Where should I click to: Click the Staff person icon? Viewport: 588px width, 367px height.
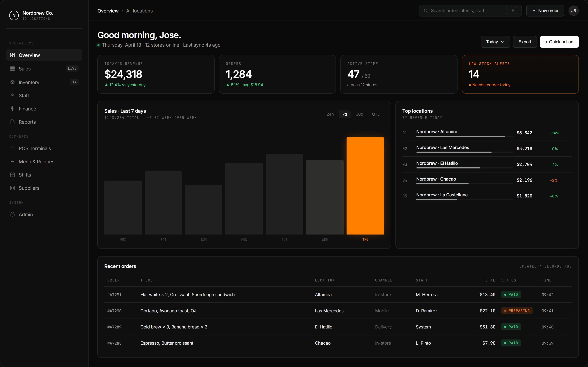pyautogui.click(x=12, y=96)
